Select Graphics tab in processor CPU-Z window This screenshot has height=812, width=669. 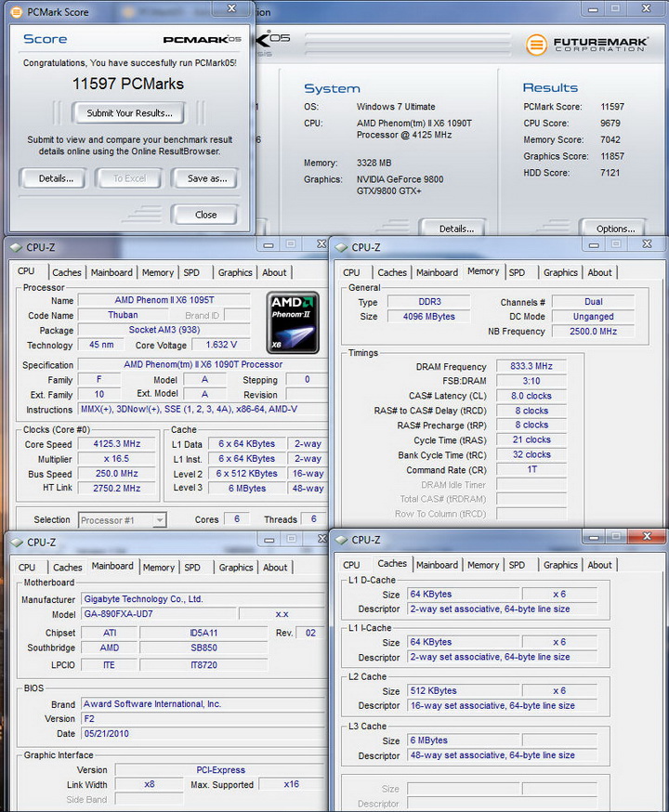pos(235,272)
